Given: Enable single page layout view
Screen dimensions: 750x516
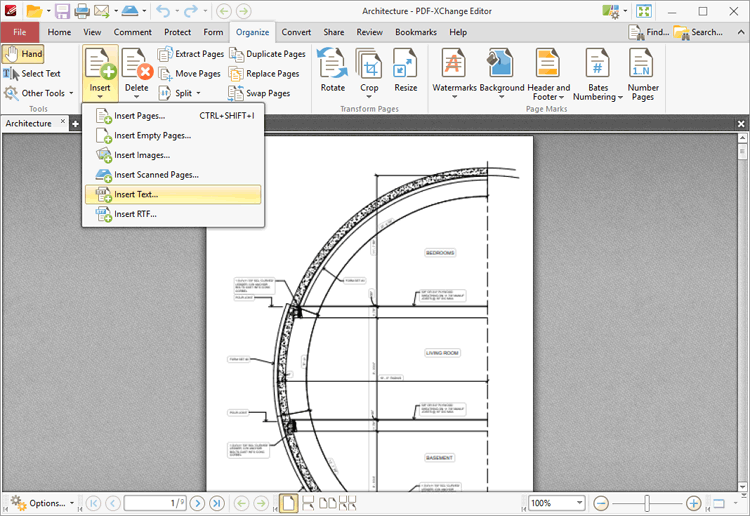Looking at the screenshot, I should tap(288, 503).
